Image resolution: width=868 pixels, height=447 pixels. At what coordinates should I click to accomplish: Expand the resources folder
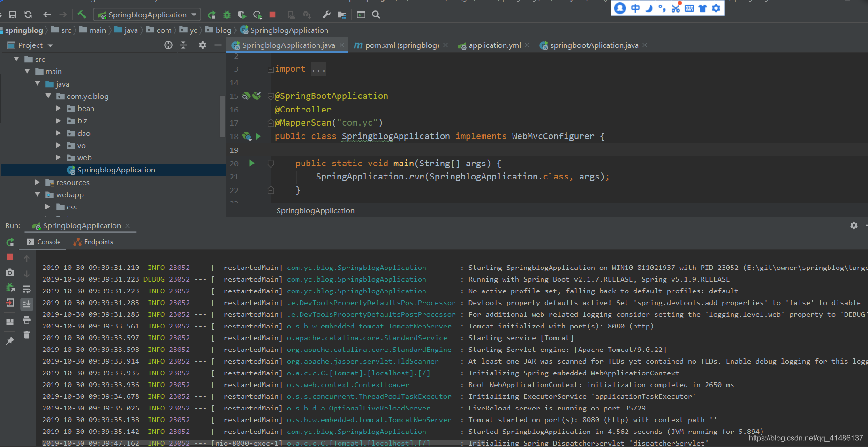[38, 182]
